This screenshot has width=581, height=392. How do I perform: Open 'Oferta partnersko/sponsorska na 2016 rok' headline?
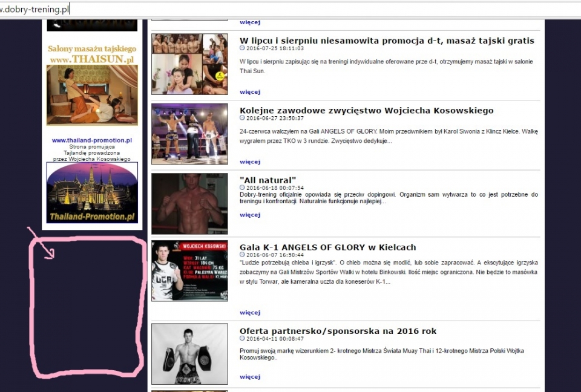click(x=338, y=331)
